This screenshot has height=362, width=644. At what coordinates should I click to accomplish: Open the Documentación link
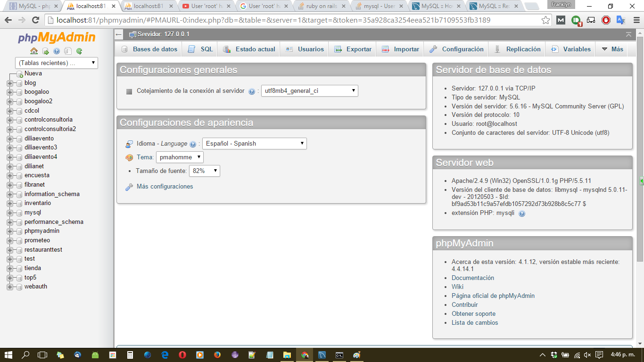[x=473, y=278]
